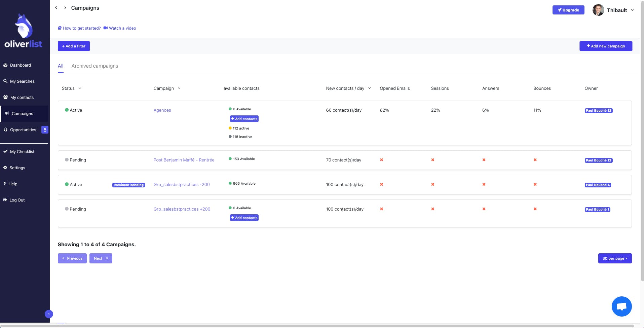Click Thibault's profile avatar photo

[598, 10]
